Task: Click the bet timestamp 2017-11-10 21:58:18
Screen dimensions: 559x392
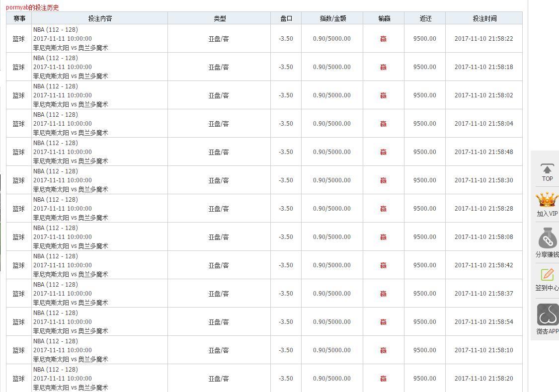Action: pos(483,67)
